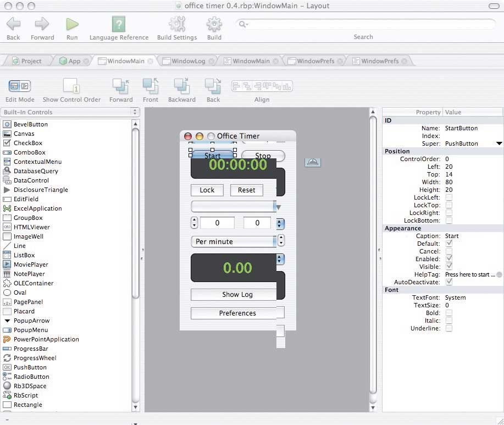This screenshot has height=425, width=504.
Task: Click the controls list vertical scrollbar
Action: coord(136,264)
